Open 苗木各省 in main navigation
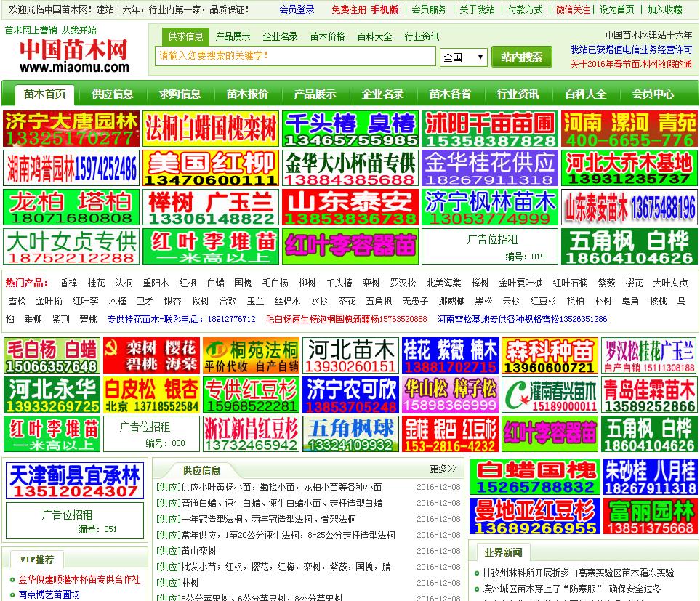 450,94
